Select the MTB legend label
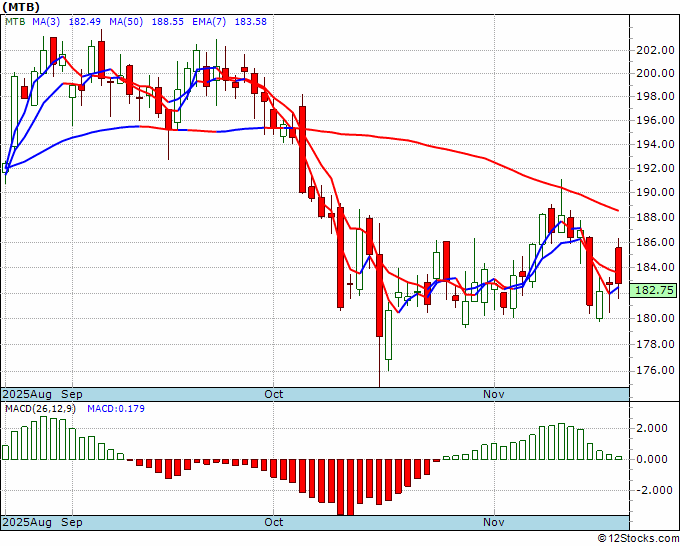 [x=15, y=21]
